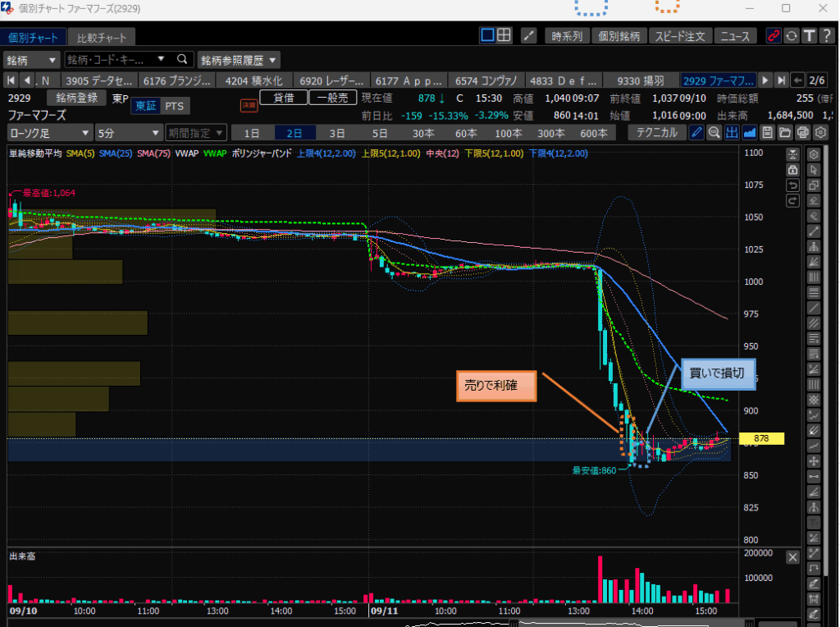This screenshot has height=627, width=840.
Task: Click the 銘柄登録 button
Action: 76,98
